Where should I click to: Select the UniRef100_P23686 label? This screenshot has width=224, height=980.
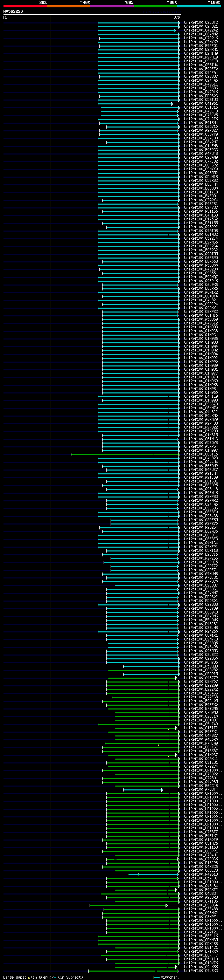point(201,88)
